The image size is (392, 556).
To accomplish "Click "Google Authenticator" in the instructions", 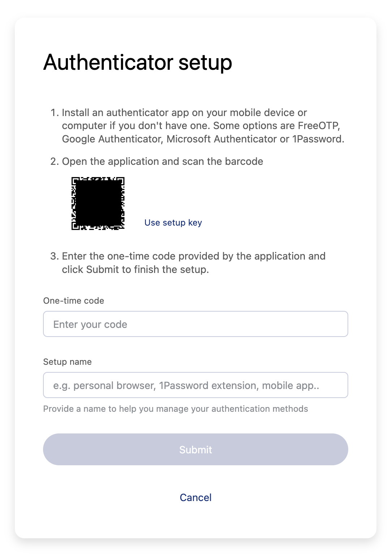I will click(x=112, y=139).
